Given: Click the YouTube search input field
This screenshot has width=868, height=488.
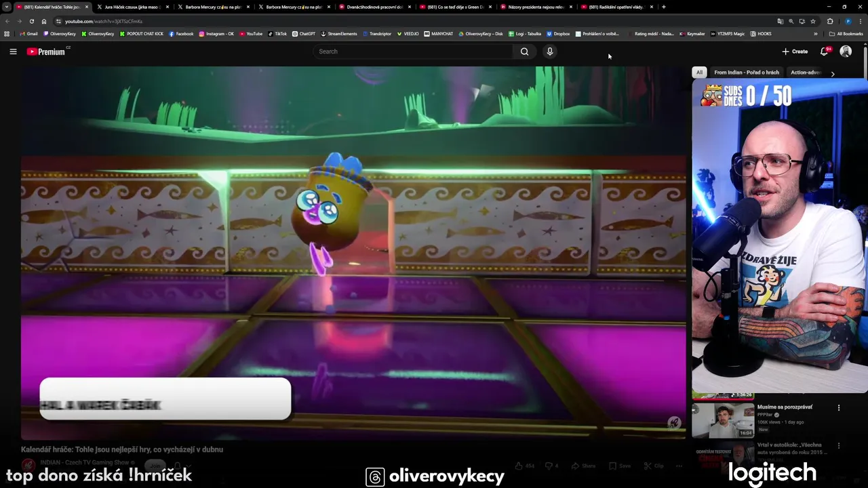Looking at the screenshot, I should pos(413,52).
